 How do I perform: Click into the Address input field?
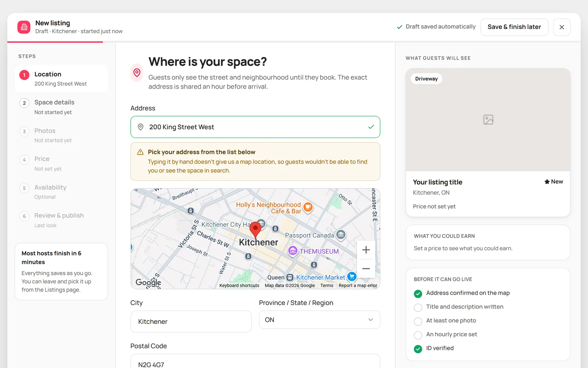[x=255, y=127]
